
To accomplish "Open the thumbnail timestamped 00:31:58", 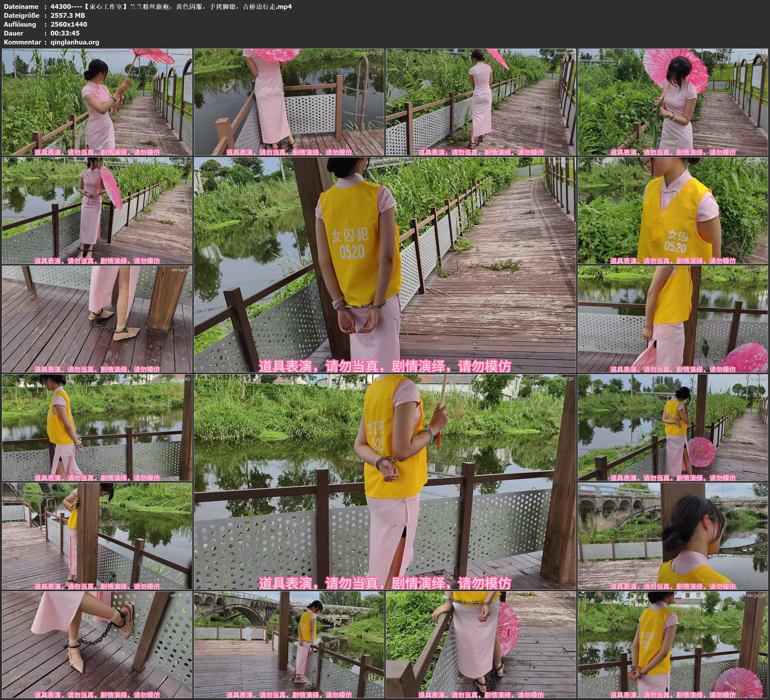I will pos(673,644).
